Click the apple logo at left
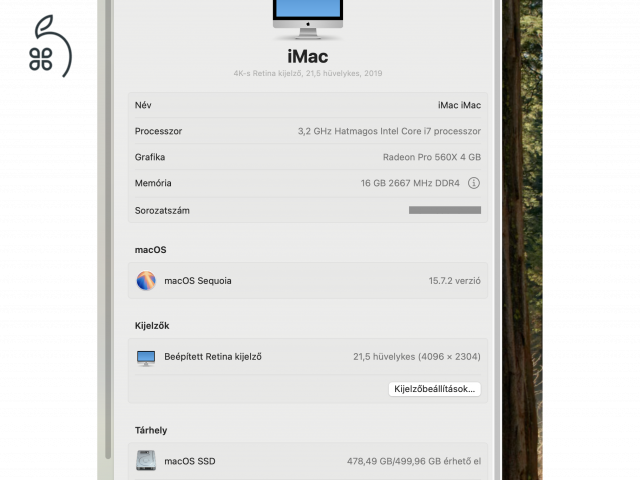The width and height of the screenshot is (640, 480). pos(50,46)
